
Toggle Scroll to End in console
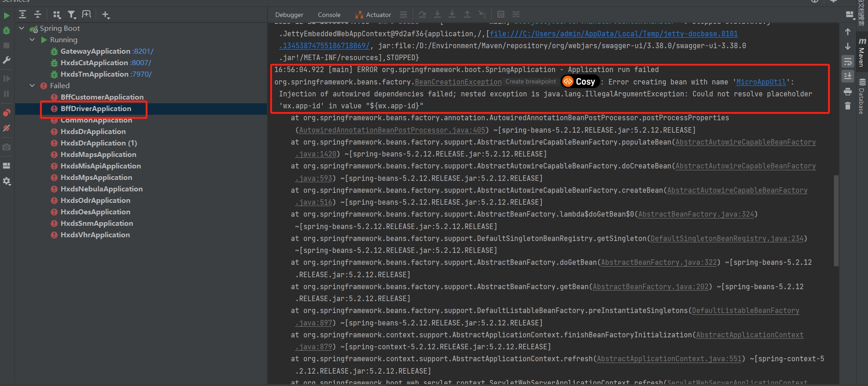[848, 76]
